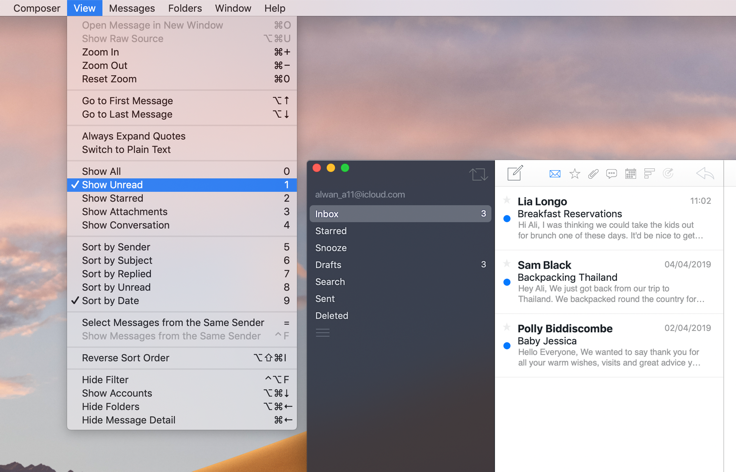Open the Backpacking Thailand email

point(609,282)
